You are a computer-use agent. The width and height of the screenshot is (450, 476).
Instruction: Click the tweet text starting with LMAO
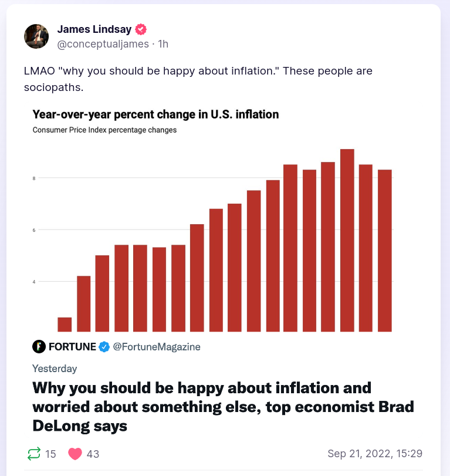coord(198,79)
